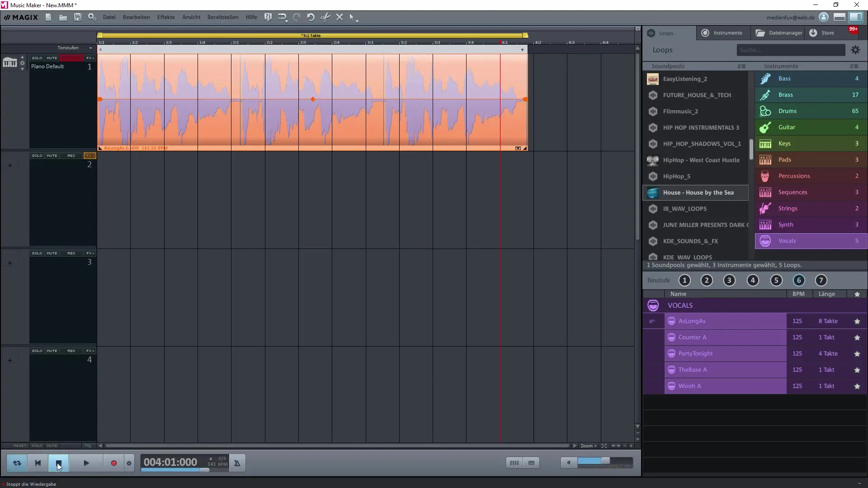The width and height of the screenshot is (868, 488).
Task: Open FX dropdown on track 1
Action: click(x=90, y=58)
